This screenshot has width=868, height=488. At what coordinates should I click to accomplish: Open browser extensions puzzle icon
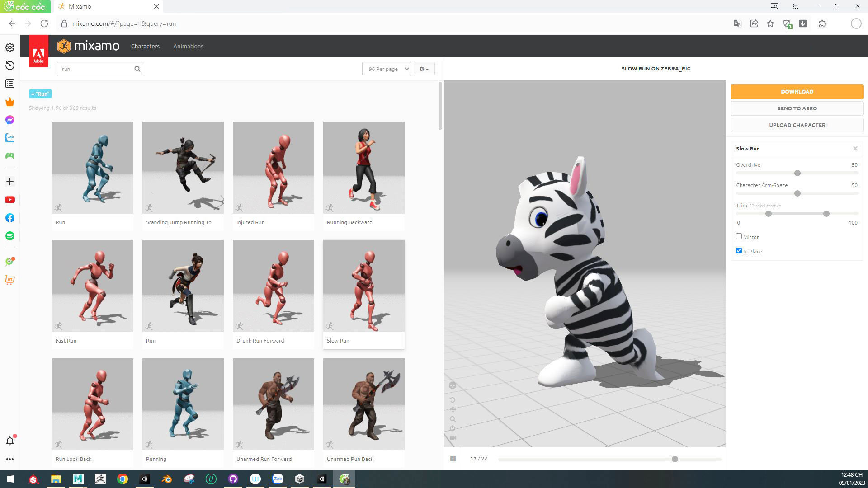[x=822, y=23]
